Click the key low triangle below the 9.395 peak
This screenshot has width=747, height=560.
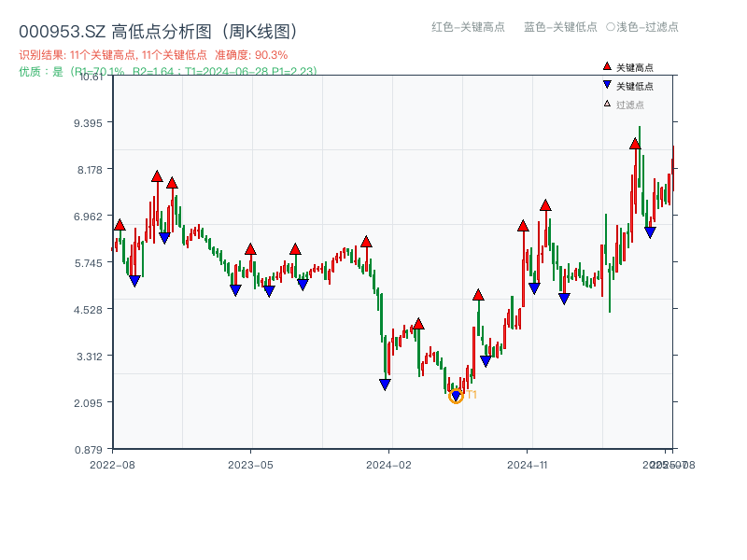[650, 232]
